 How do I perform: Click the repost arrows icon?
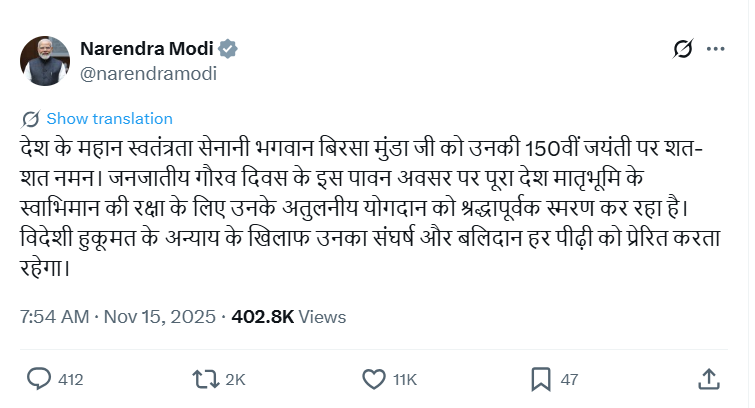click(x=205, y=379)
